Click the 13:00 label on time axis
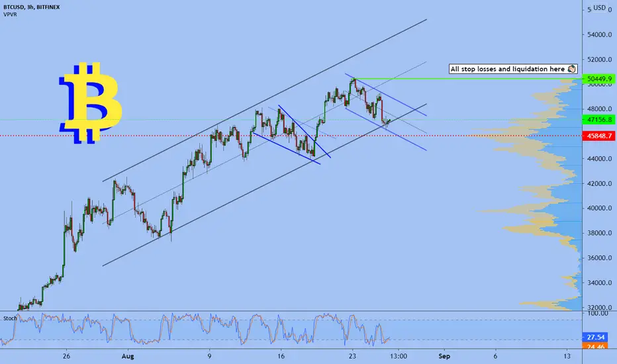 [399, 357]
